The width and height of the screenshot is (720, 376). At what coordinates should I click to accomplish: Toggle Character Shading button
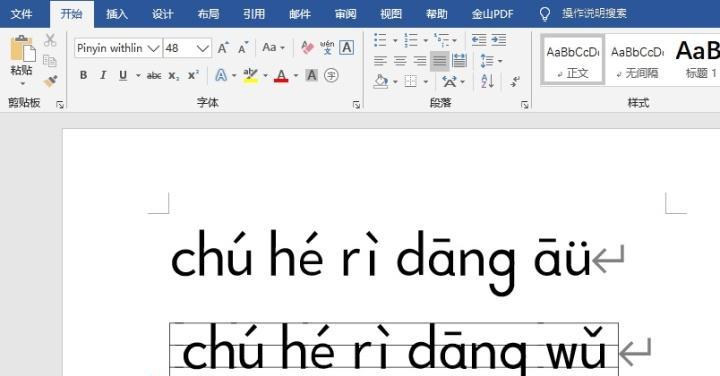pos(311,75)
